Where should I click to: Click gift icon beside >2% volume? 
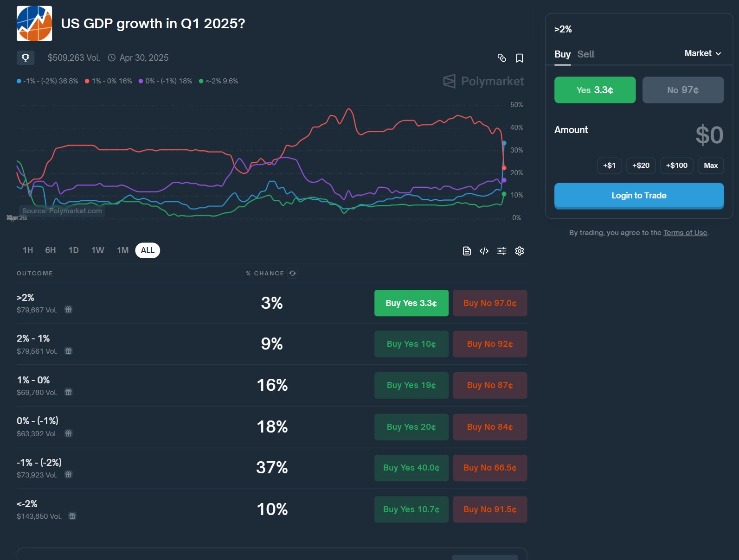[69, 310]
